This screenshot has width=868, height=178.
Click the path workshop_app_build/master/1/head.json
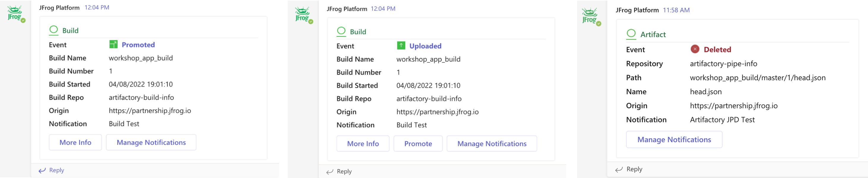(758, 78)
